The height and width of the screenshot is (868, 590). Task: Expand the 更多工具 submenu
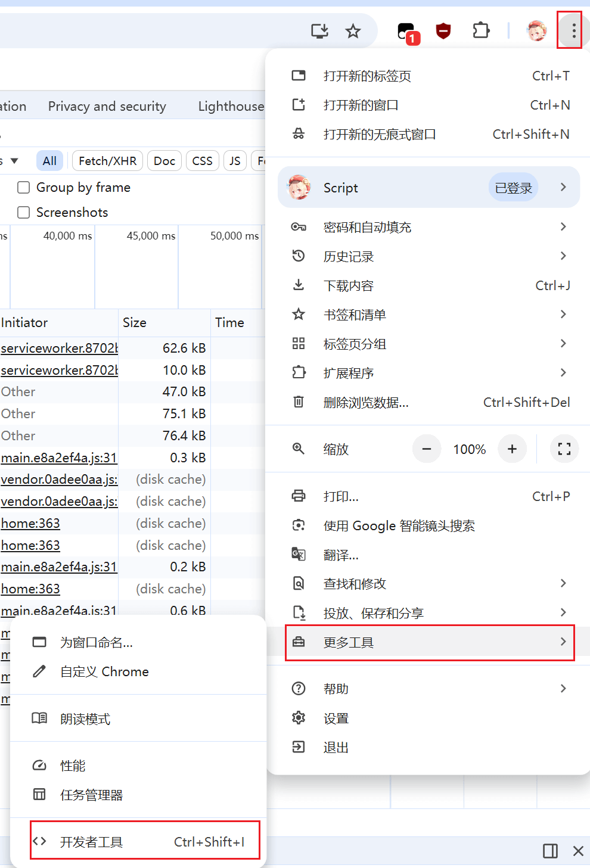pos(429,642)
